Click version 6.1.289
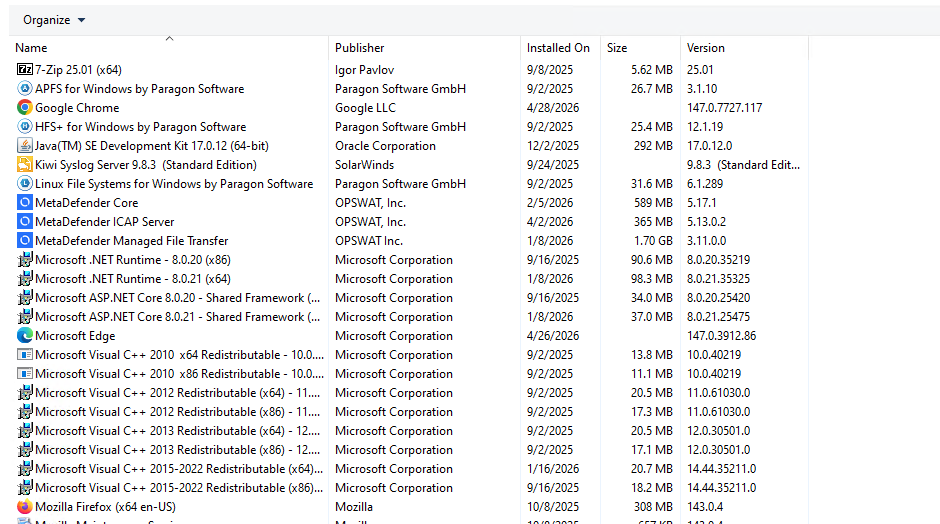This screenshot has width=940, height=524. [x=704, y=183]
